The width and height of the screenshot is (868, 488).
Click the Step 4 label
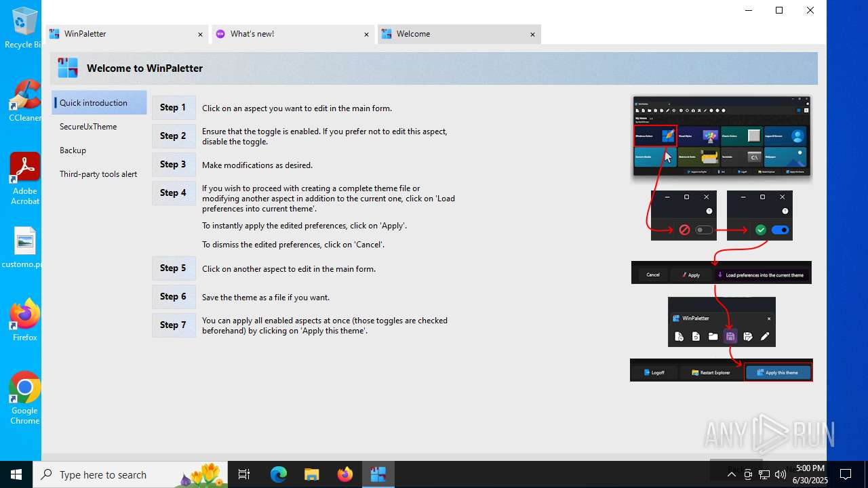click(x=174, y=193)
